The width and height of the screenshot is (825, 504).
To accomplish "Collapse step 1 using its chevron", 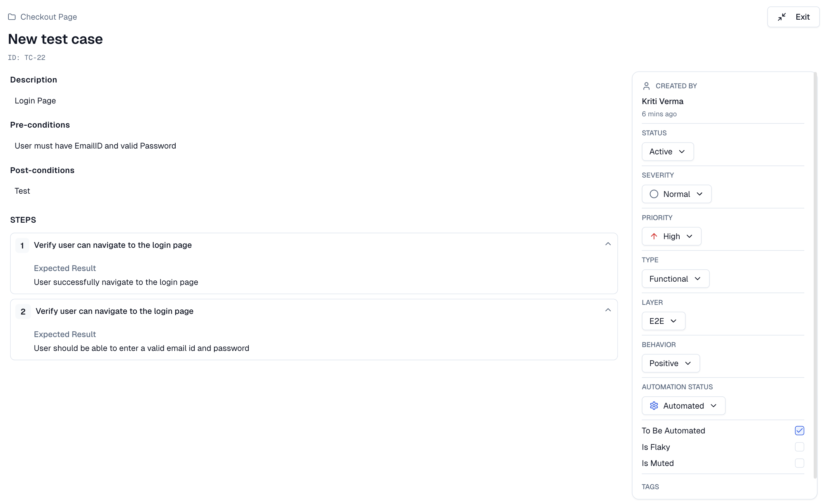I will tap(608, 244).
